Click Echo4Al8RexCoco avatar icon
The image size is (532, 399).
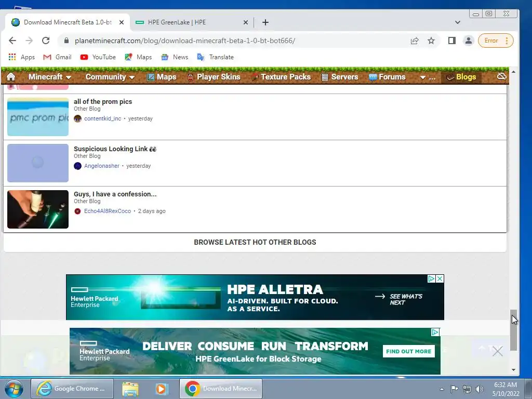pos(78,211)
